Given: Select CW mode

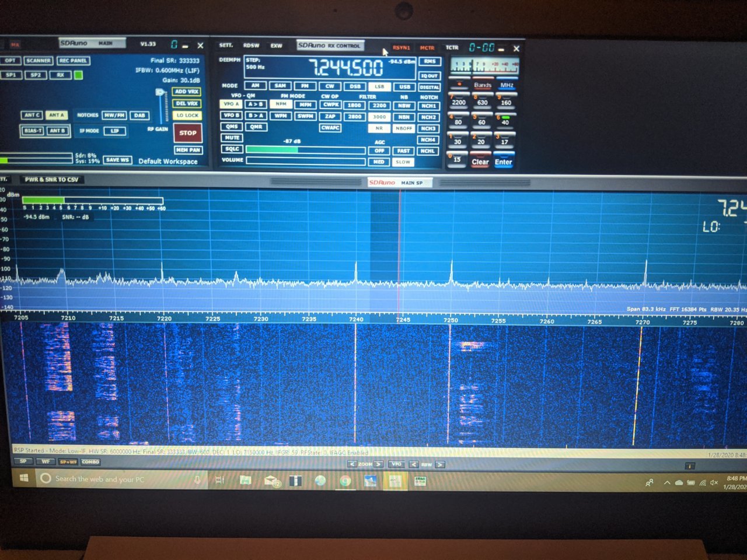Looking at the screenshot, I should click(330, 86).
